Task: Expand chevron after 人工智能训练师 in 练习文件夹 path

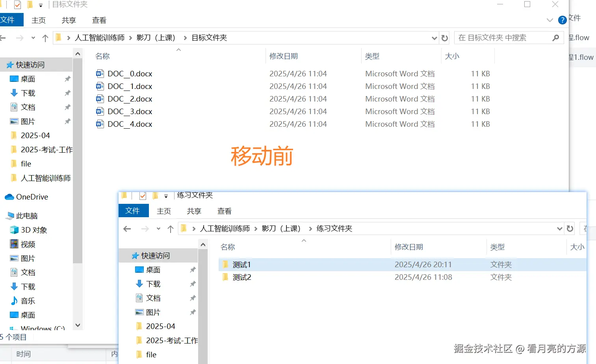Action: click(255, 229)
